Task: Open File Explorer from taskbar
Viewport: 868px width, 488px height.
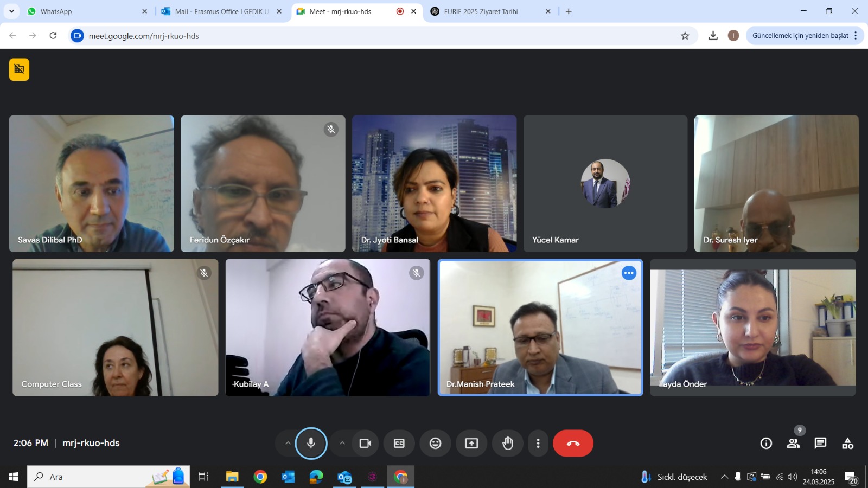Action: tap(232, 477)
